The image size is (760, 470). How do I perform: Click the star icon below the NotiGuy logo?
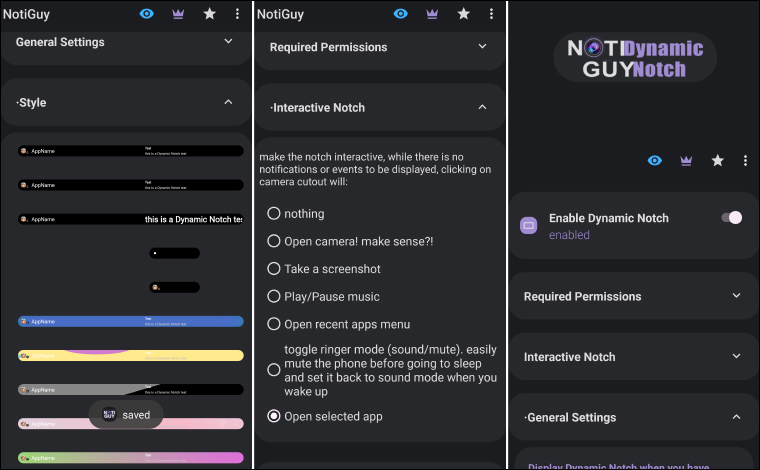point(717,160)
